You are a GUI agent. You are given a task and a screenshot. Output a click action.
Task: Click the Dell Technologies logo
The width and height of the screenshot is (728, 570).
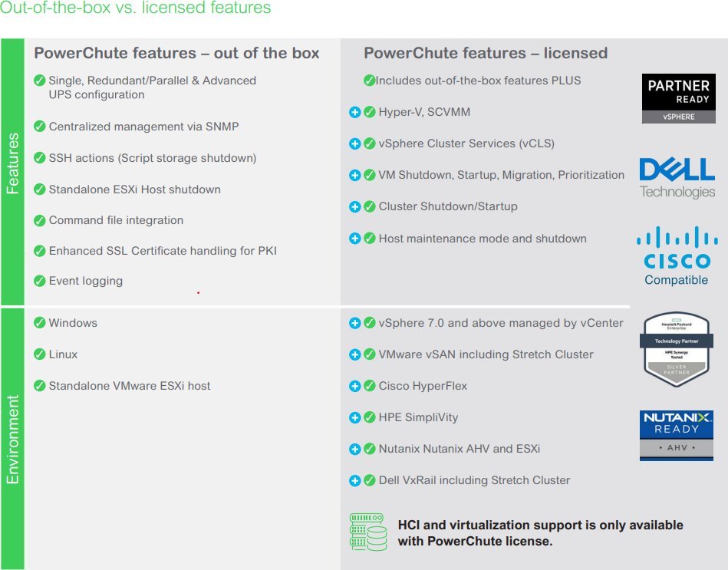(x=677, y=178)
